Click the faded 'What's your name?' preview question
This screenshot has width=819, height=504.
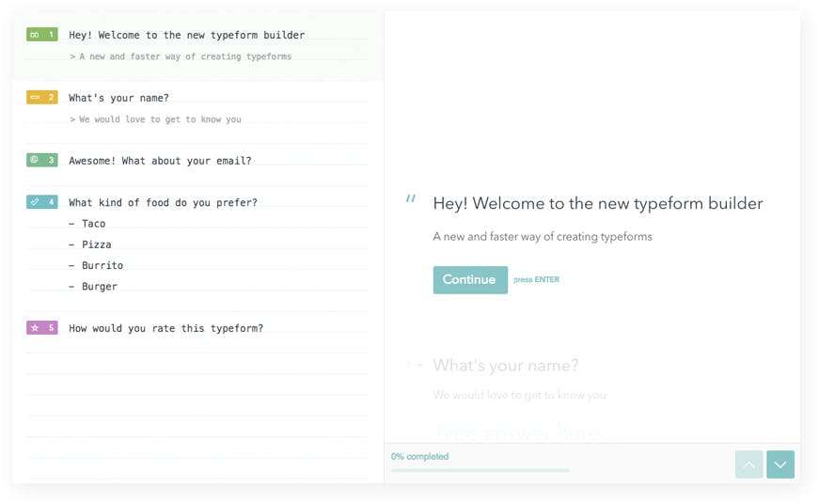[x=505, y=366]
